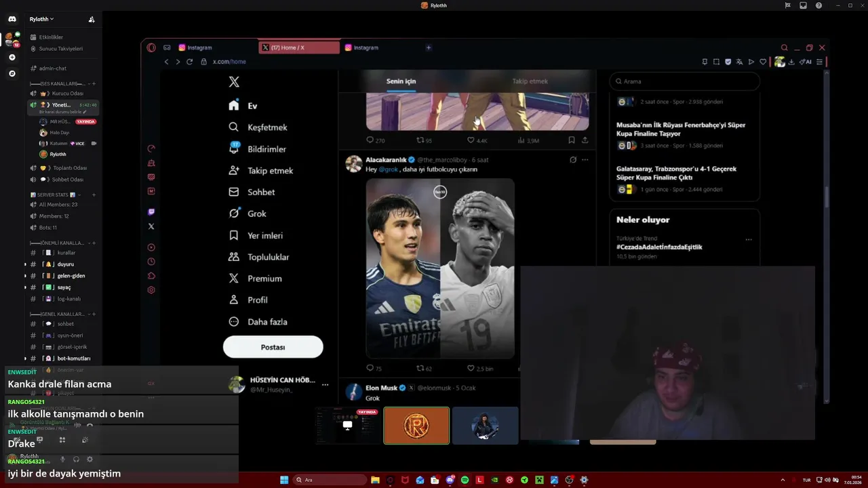Reply to the top post showing 270
This screenshot has height=488, width=868.
click(x=375, y=140)
